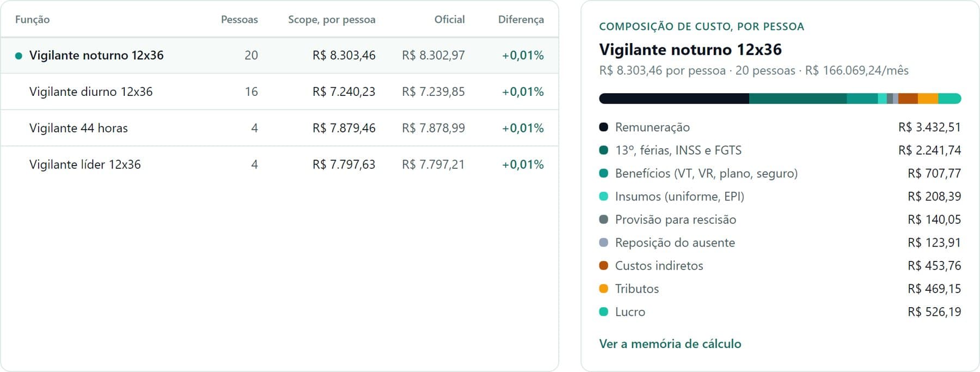Click the Remuneração label
The width and height of the screenshot is (980, 372).
point(652,127)
